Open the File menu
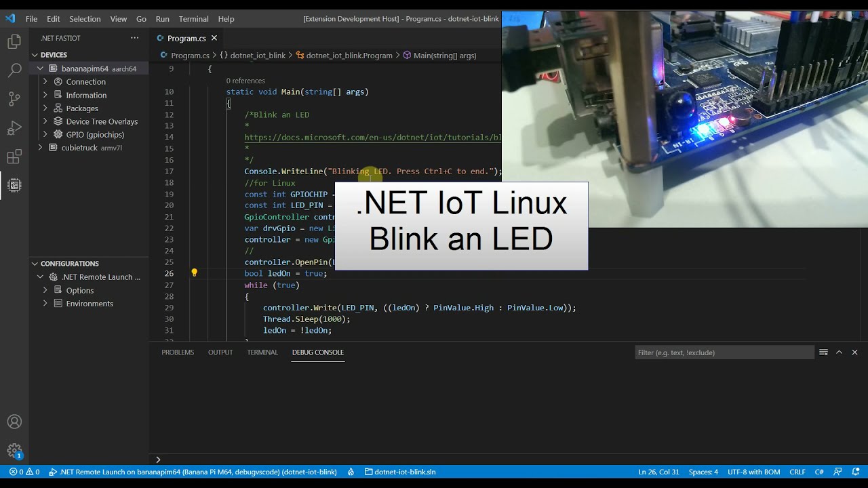 31,19
